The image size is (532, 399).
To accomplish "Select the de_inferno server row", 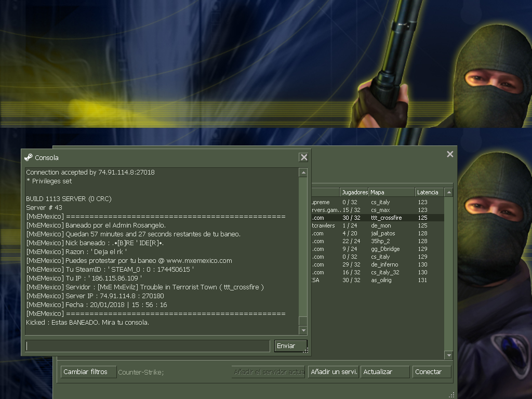I will pyautogui.click(x=378, y=264).
